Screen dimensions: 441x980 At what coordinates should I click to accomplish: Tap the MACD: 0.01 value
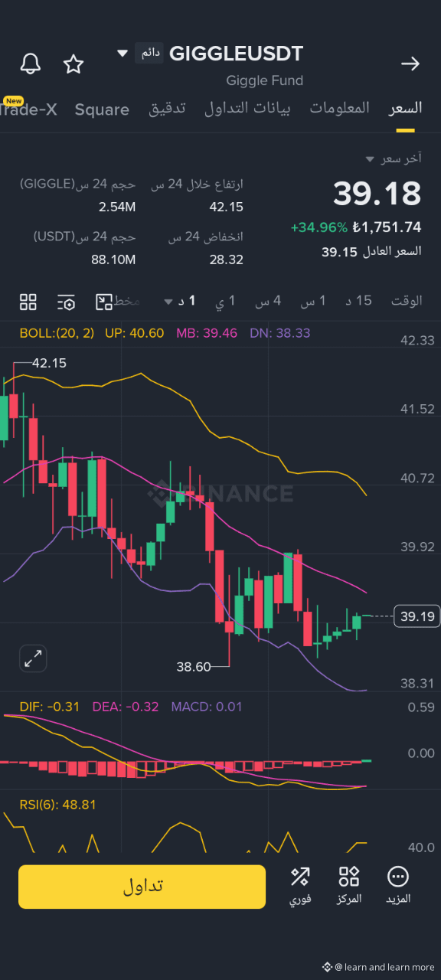(x=207, y=707)
